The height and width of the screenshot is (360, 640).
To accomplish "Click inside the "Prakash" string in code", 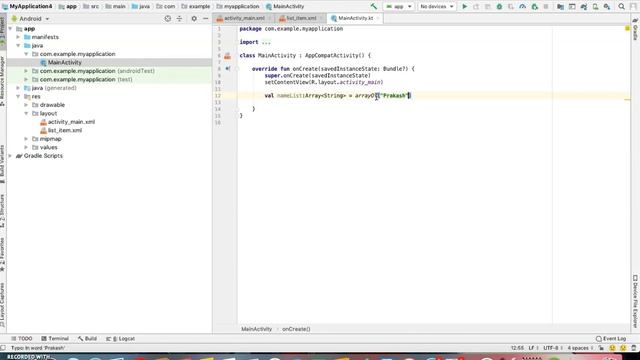I will click(393, 96).
